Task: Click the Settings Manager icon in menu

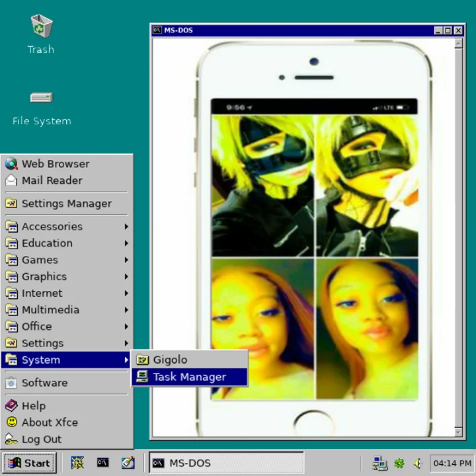Action: click(11, 204)
